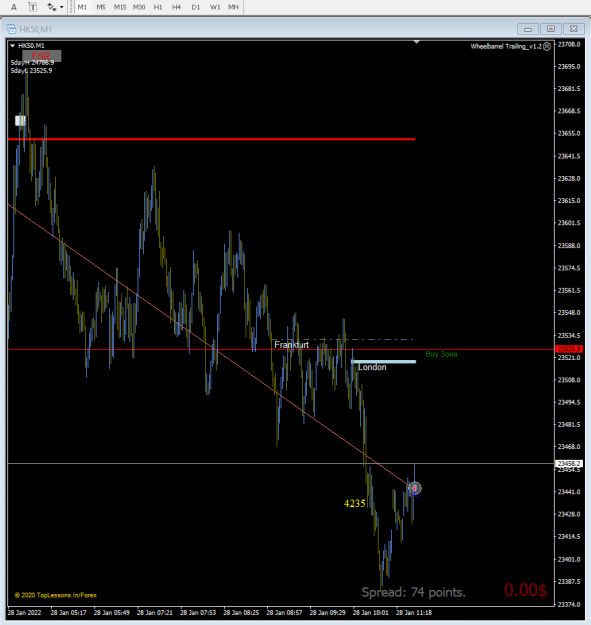Click the 23458.2 current price tag
591x625 pixels.
point(569,464)
